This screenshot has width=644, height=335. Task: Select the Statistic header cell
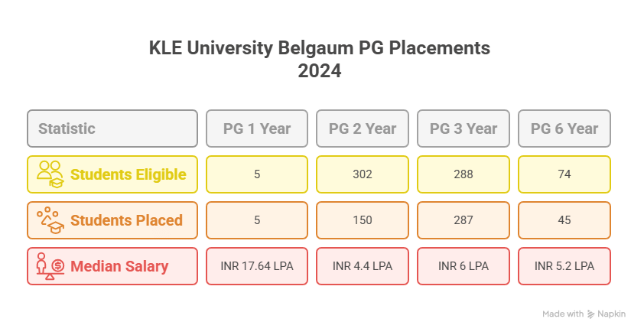(112, 128)
